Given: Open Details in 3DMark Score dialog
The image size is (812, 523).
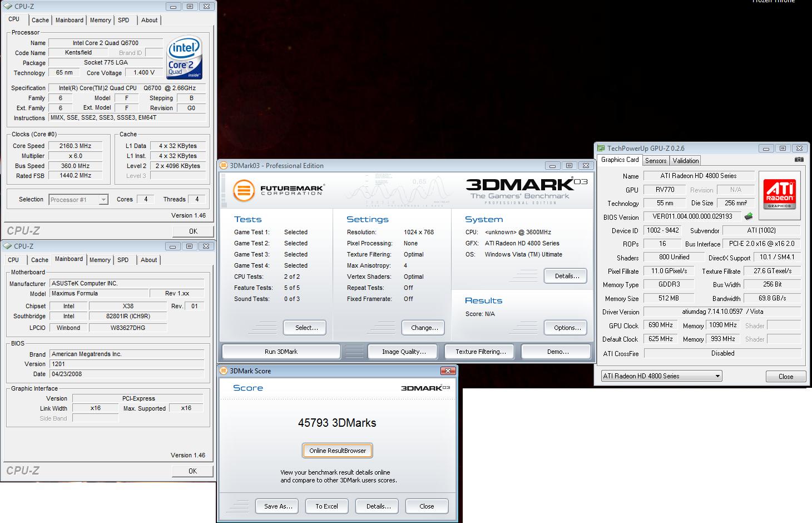Looking at the screenshot, I should [378, 506].
